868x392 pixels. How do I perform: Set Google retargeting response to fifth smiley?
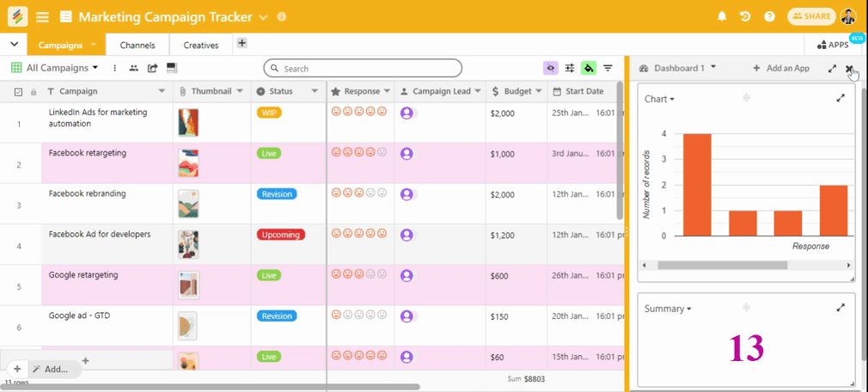(x=382, y=274)
